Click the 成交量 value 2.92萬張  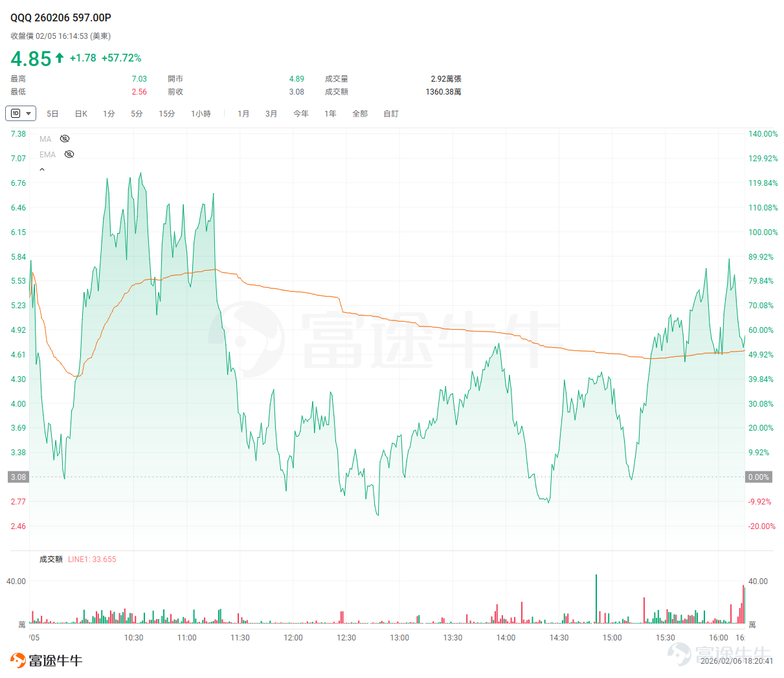446,79
